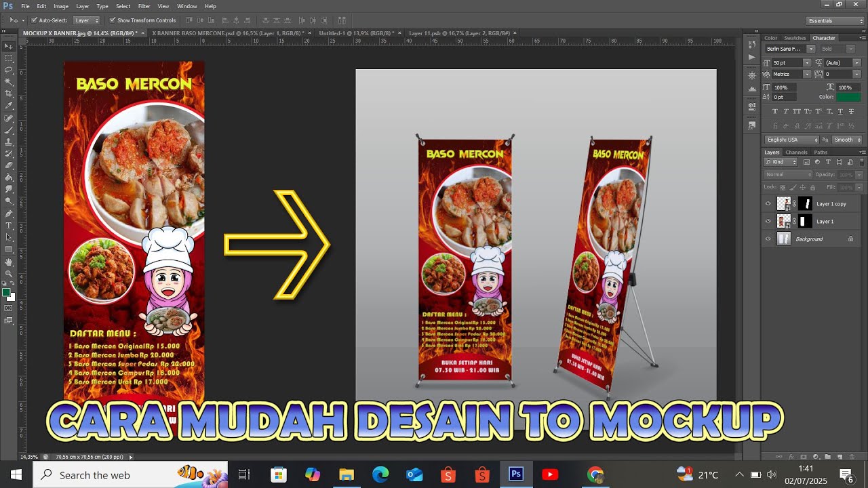868x488 pixels.
Task: Hide the Layer 1 layer
Action: coord(768,221)
